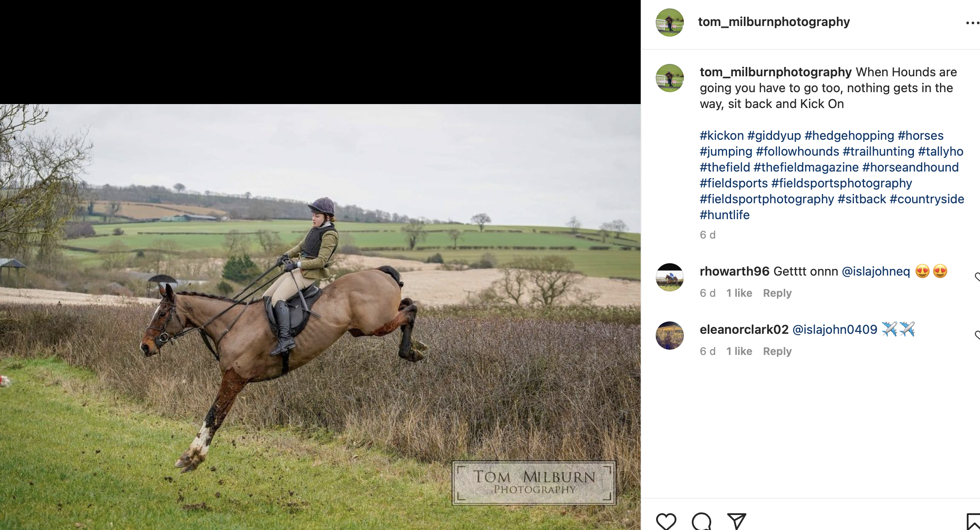Open rhowarth96's profile avatar

tap(670, 277)
